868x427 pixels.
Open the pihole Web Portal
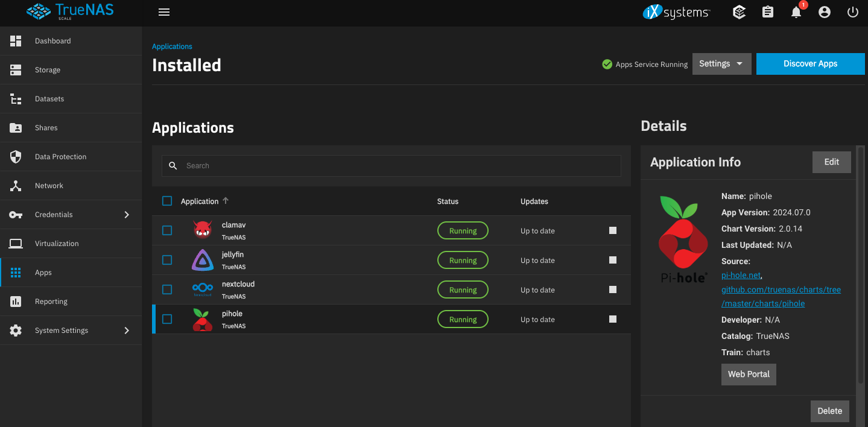click(x=749, y=374)
